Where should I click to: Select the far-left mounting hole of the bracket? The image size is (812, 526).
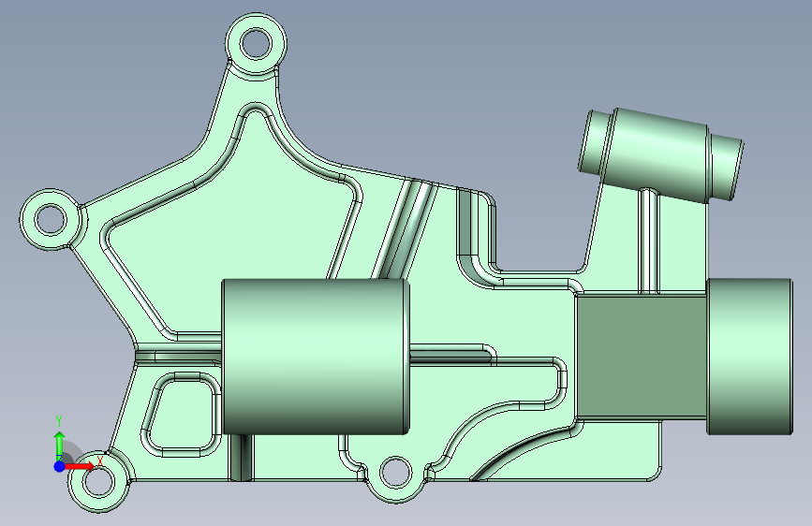click(x=51, y=218)
